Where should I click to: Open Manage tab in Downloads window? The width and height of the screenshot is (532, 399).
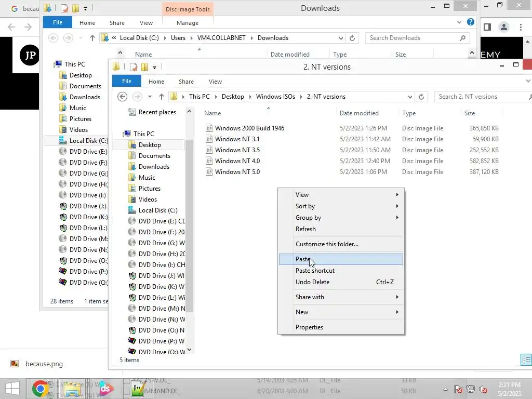pyautogui.click(x=187, y=23)
